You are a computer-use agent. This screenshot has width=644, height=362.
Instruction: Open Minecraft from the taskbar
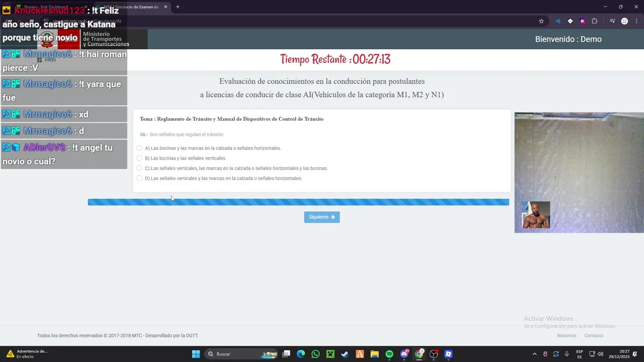[330, 354]
